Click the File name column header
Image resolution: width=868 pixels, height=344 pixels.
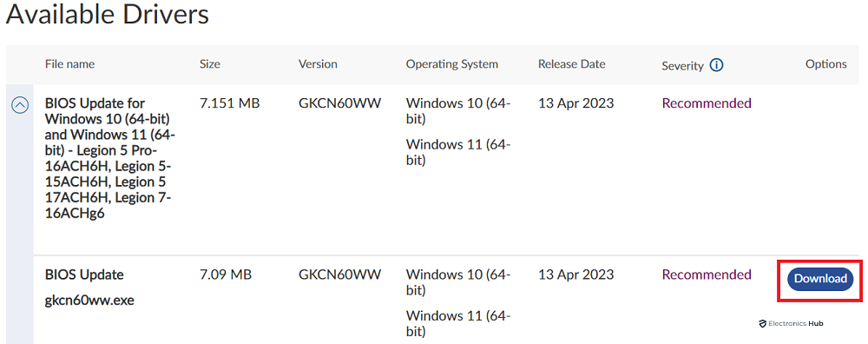coord(69,64)
